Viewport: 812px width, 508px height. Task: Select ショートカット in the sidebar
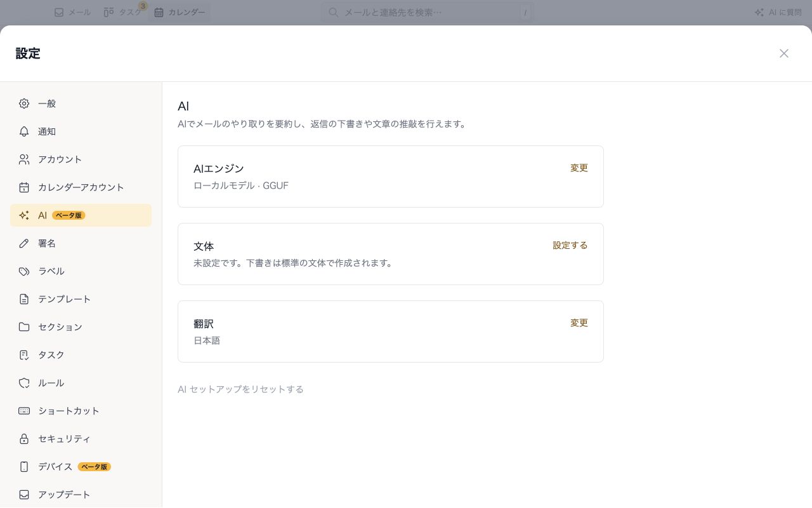81,411
